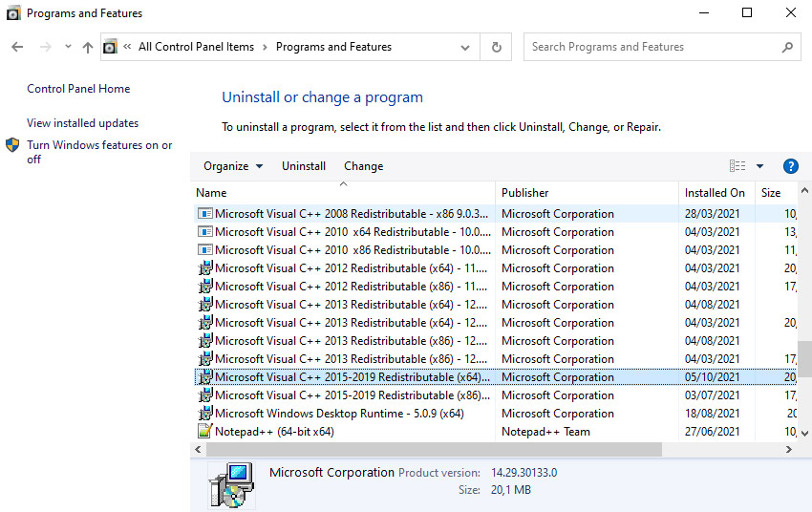Select Visual C++ 2015-2019 Redistributable (x86) row
The height and width of the screenshot is (512, 812).
click(496, 395)
